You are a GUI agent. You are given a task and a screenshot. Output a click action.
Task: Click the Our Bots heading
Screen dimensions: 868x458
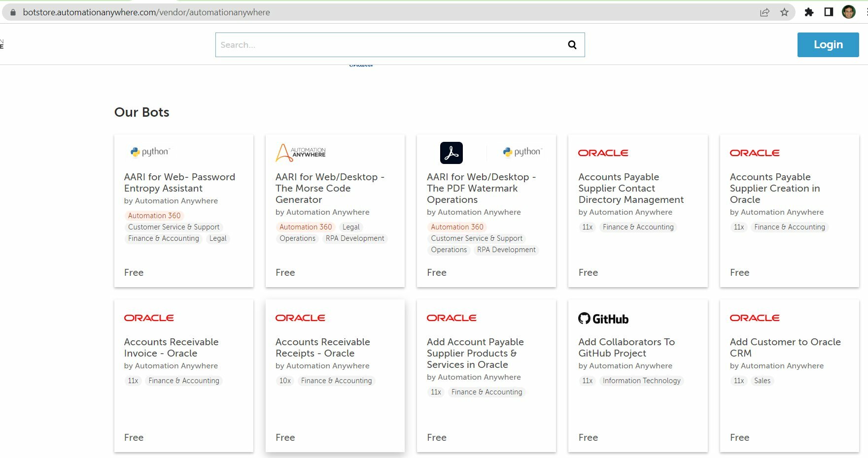(x=141, y=112)
